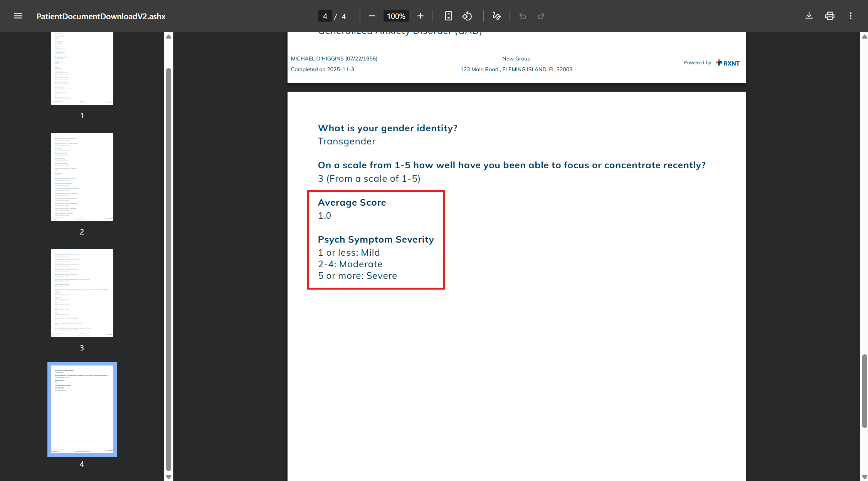
Task: Download the PDF document
Action: [809, 16]
